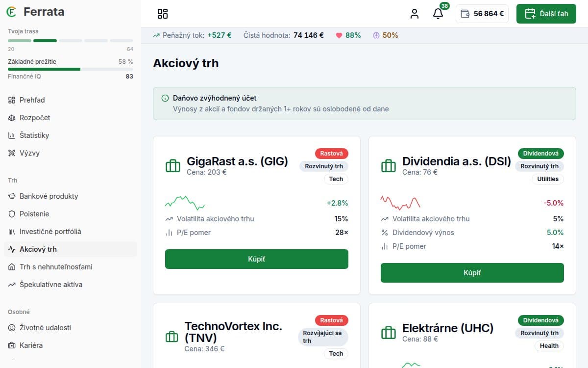Select Investičné portfóliá menu item
Image resolution: width=588 pixels, height=368 pixels.
tap(71, 232)
